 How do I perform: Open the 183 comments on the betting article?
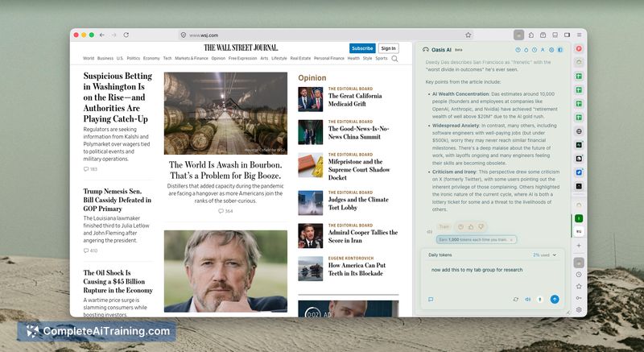90,169
